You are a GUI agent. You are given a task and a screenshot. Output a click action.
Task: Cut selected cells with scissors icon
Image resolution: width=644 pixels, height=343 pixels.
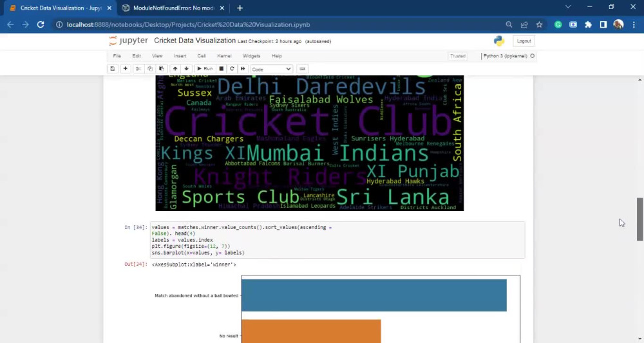tap(138, 69)
